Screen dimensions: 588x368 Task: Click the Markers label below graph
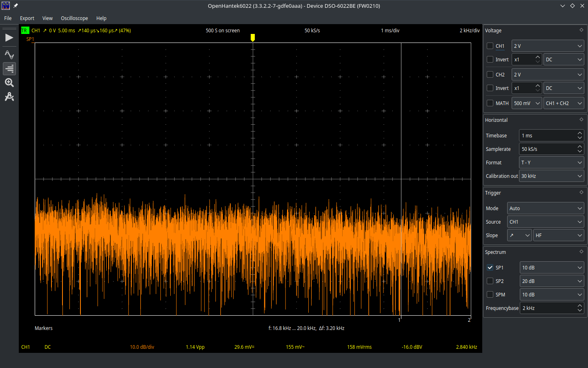pos(44,328)
